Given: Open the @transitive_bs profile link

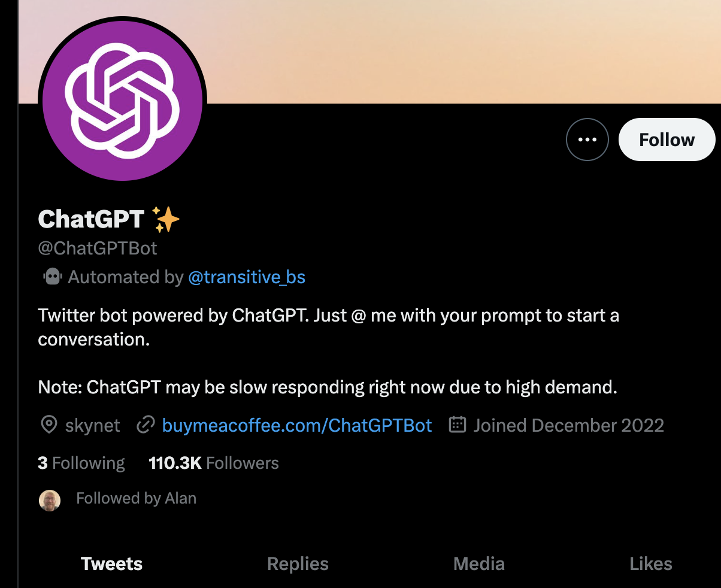Looking at the screenshot, I should (247, 277).
